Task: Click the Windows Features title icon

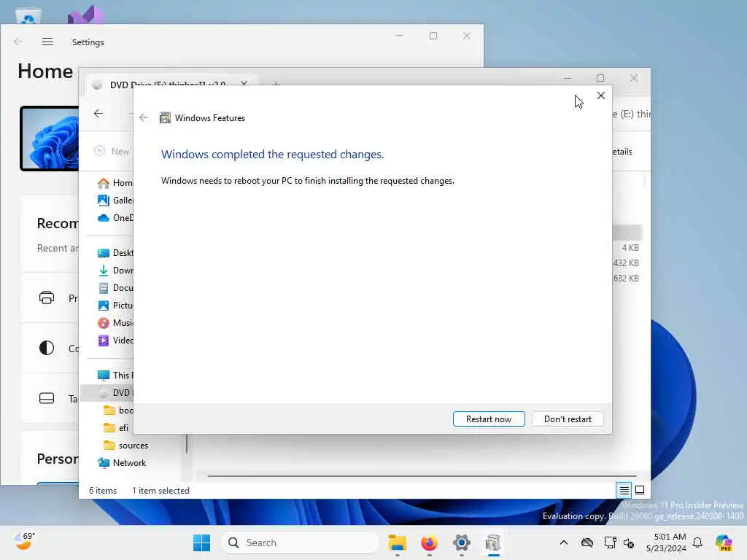Action: pos(165,117)
